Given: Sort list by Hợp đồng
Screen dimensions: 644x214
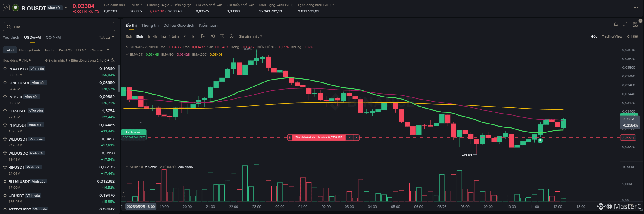Looking at the screenshot, I should coord(12,60).
